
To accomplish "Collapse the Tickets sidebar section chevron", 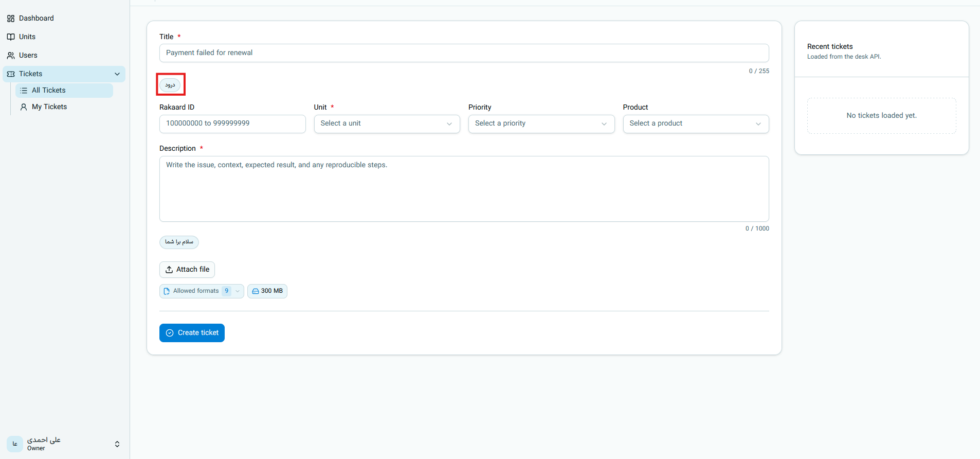I will (117, 74).
